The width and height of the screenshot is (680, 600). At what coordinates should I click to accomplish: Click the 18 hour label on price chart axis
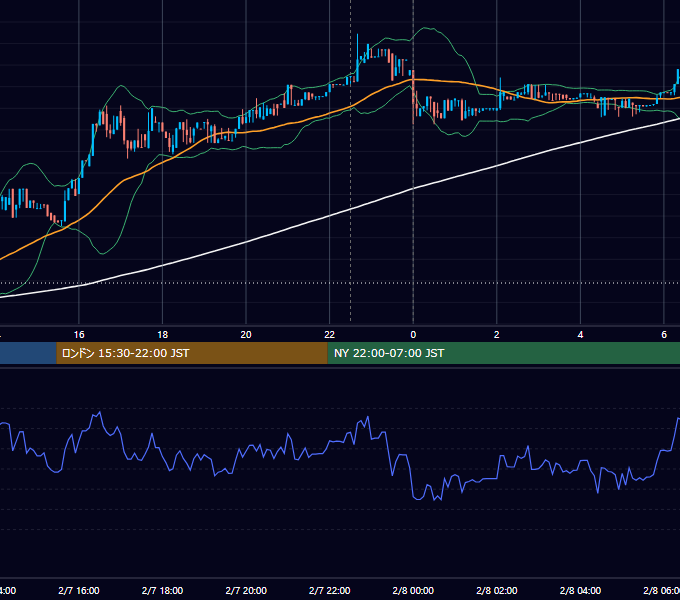(163, 335)
